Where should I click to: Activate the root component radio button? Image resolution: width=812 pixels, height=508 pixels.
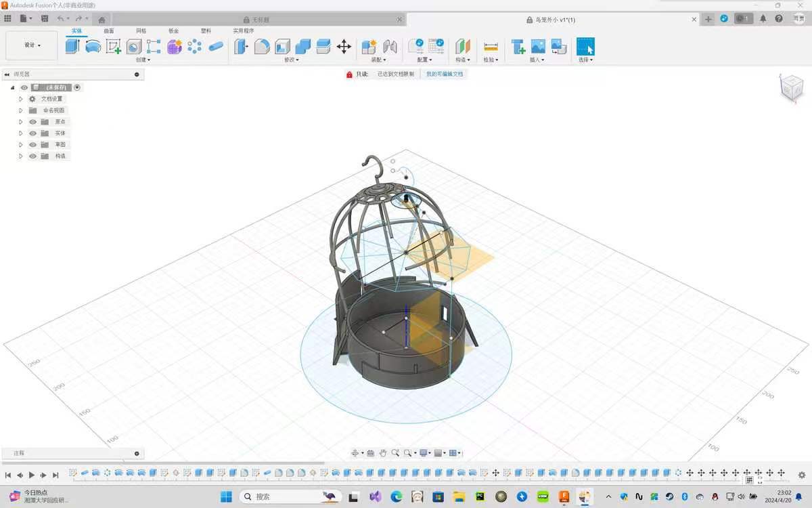click(x=77, y=87)
